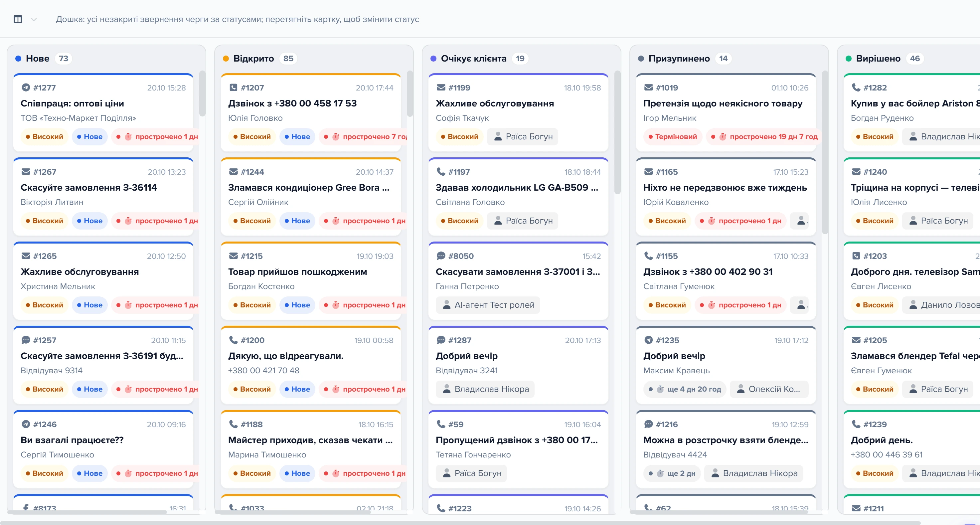The width and height of the screenshot is (980, 525).
Task: Click assignee 'AI-агент Тест ролей' on ticket #8050
Action: [488, 305]
